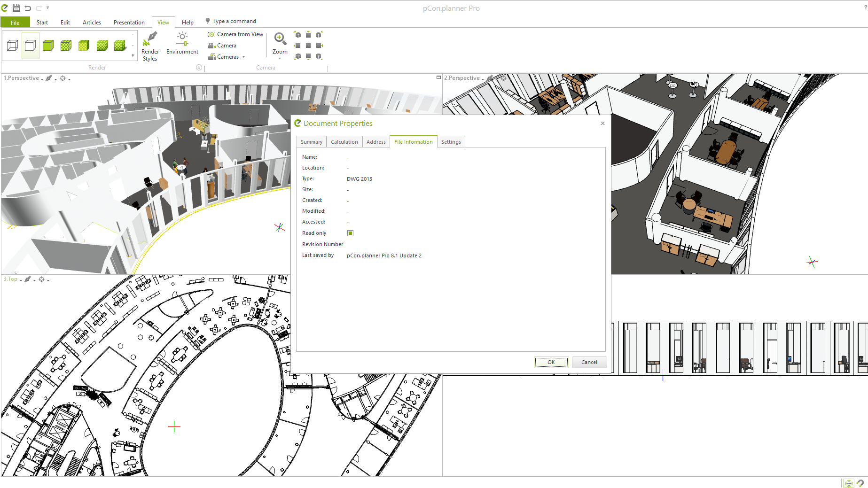Image resolution: width=868 pixels, height=488 pixels.
Task: Open the Summary tab in Document Properties
Action: (x=312, y=142)
